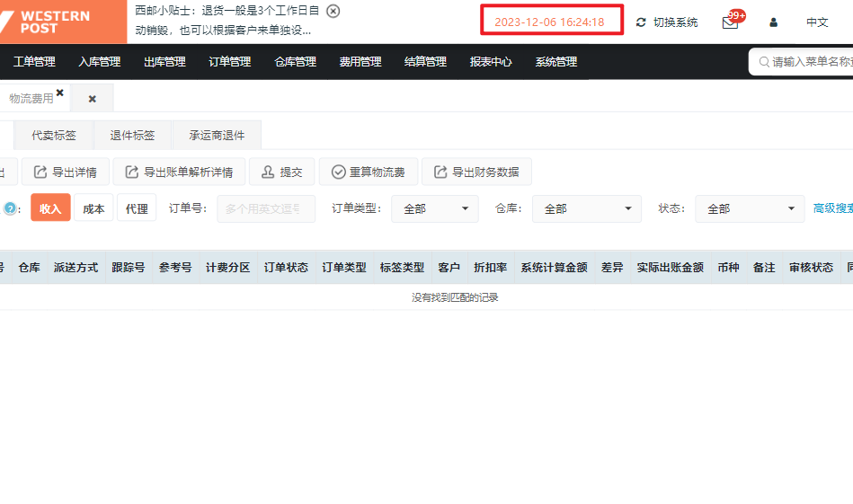Switch to the 代卖标签 tab

(x=54, y=136)
